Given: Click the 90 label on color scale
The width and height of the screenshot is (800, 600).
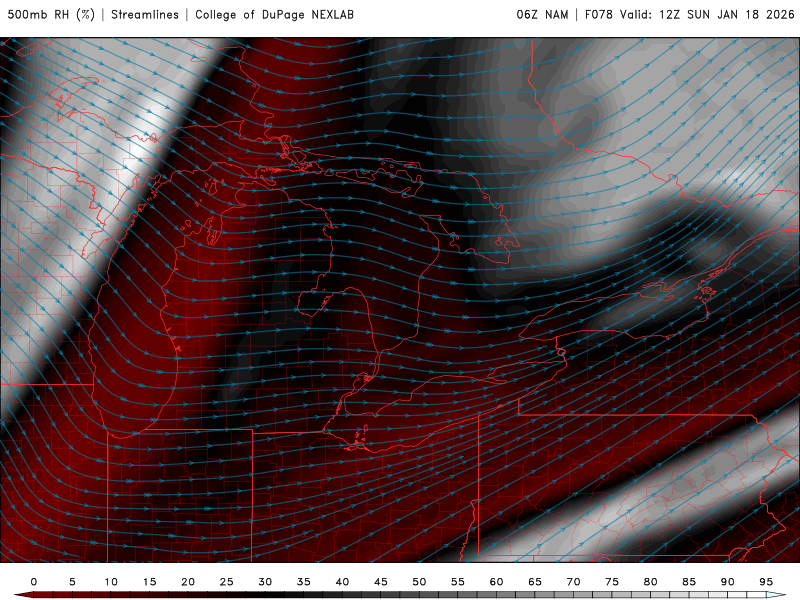Looking at the screenshot, I should point(728,582).
